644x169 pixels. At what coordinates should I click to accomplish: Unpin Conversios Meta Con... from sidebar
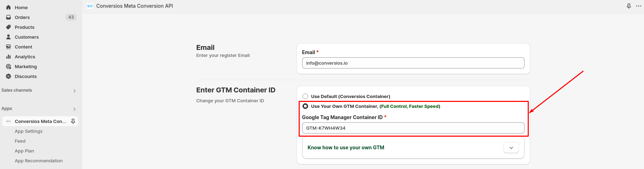click(73, 121)
